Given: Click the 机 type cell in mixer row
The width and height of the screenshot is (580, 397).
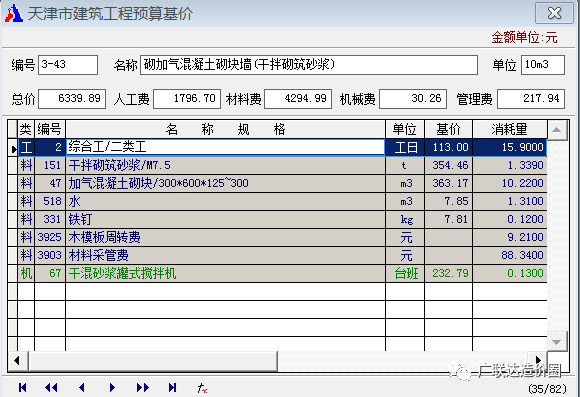Looking at the screenshot, I should tap(26, 273).
